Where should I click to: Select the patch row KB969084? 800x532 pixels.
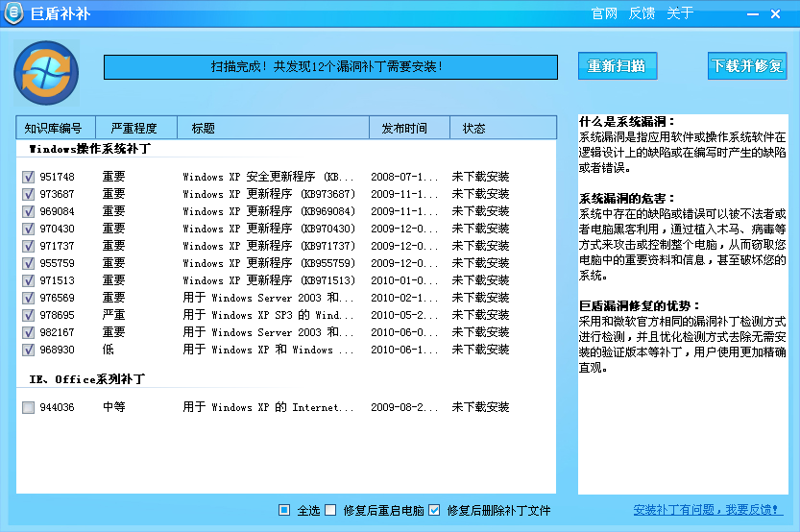pyautogui.click(x=269, y=211)
